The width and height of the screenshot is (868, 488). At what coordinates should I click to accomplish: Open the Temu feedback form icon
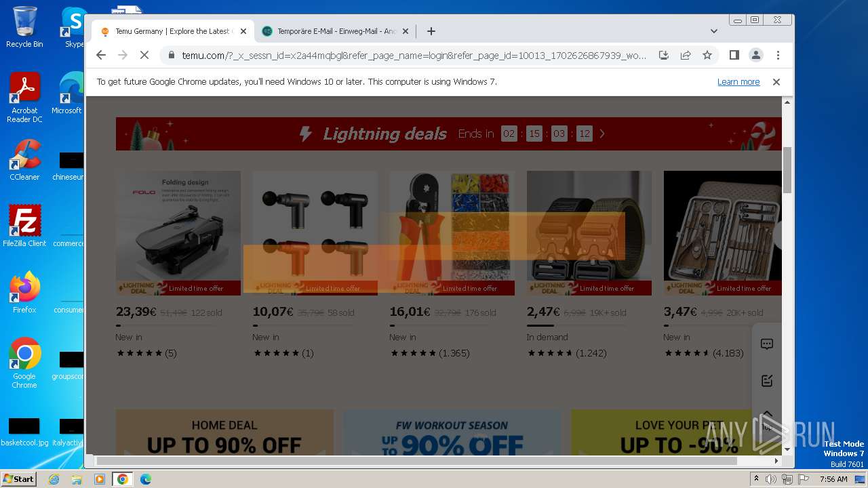coord(767,381)
